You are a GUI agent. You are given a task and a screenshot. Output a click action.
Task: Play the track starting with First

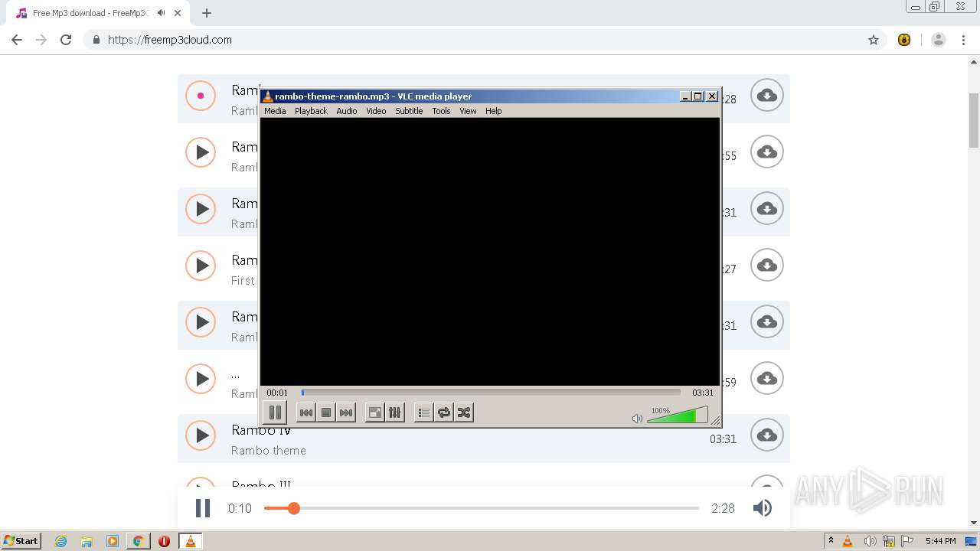[201, 266]
